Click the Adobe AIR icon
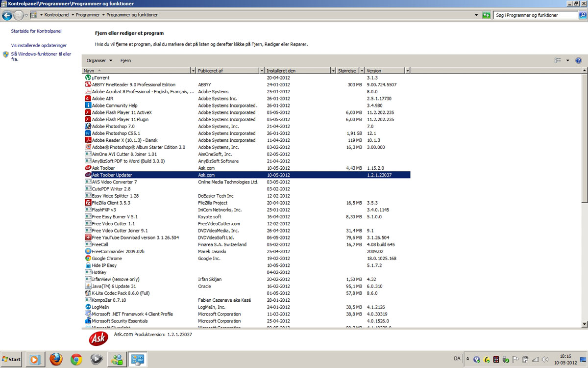588x368 pixels. pyautogui.click(x=88, y=98)
